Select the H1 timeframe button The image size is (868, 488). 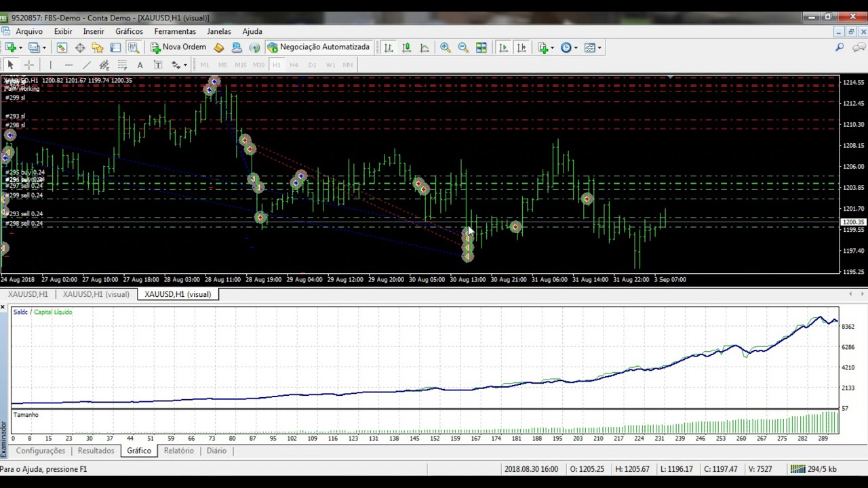[276, 65]
